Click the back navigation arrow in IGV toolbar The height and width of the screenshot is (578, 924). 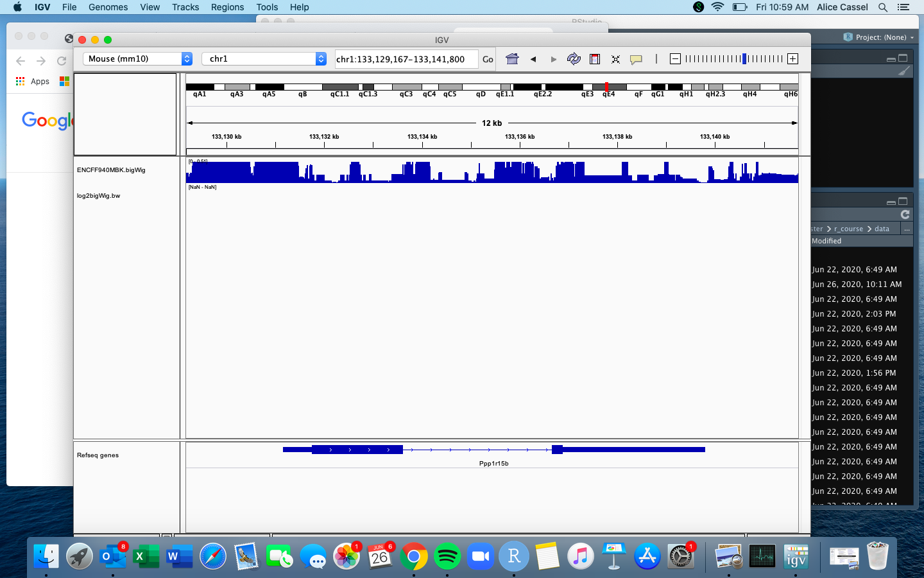[x=533, y=58]
